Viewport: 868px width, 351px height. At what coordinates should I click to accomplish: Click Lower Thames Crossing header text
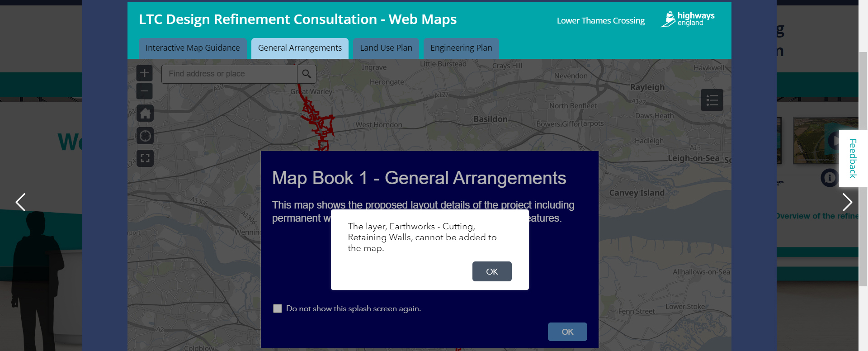(x=601, y=21)
